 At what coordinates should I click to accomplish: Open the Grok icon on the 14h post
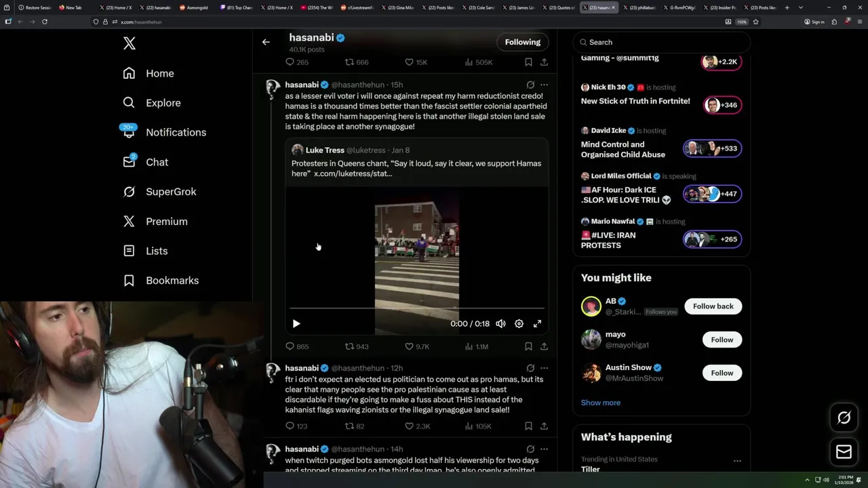[x=530, y=449]
